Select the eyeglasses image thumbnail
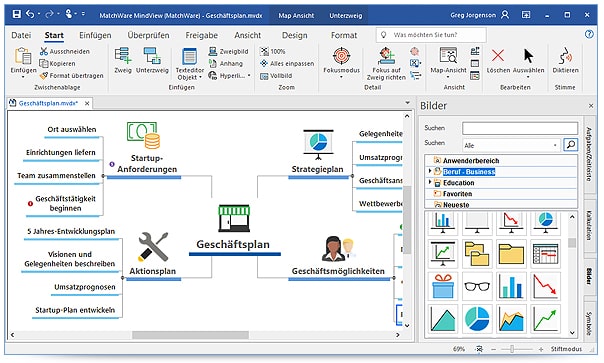This screenshot has width=604, height=363. click(477, 286)
